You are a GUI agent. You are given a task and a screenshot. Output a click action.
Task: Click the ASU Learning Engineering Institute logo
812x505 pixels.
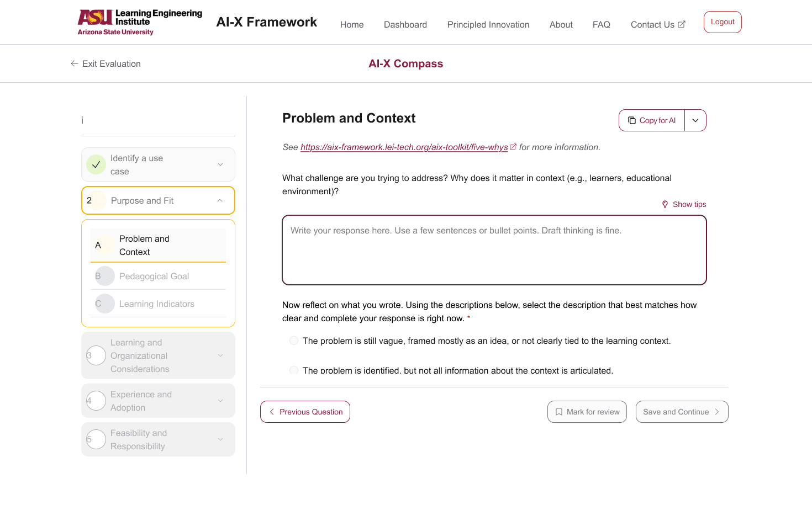(140, 22)
